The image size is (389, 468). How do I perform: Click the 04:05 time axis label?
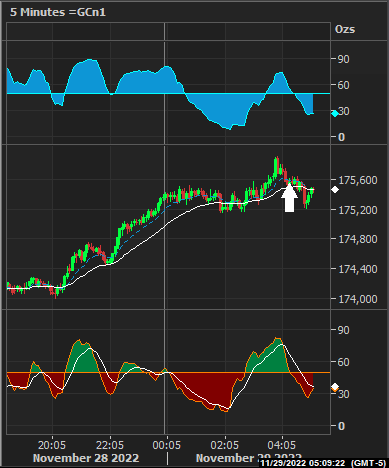point(282,445)
